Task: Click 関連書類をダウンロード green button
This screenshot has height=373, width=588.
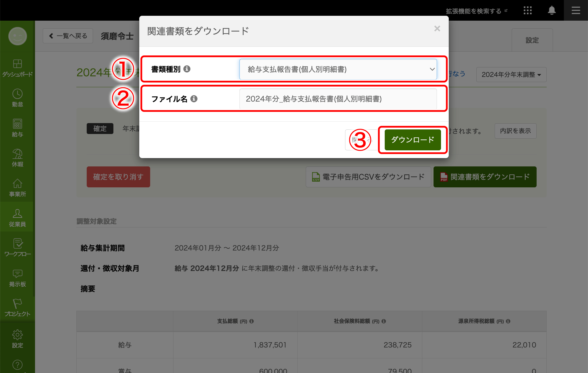Action: click(485, 177)
